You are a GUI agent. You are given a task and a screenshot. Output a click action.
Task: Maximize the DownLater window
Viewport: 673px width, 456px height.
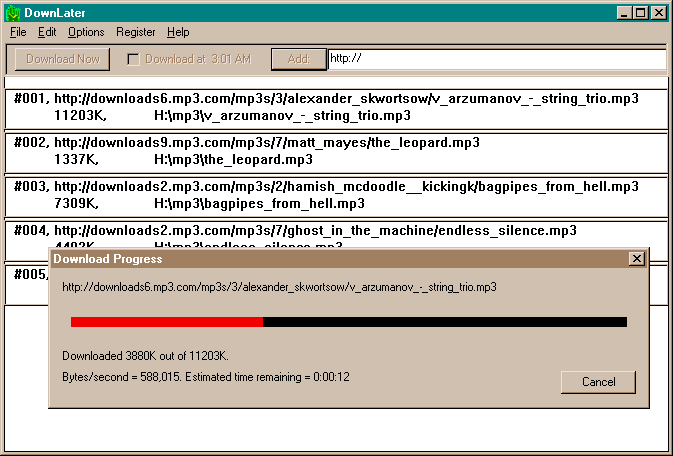pos(641,13)
